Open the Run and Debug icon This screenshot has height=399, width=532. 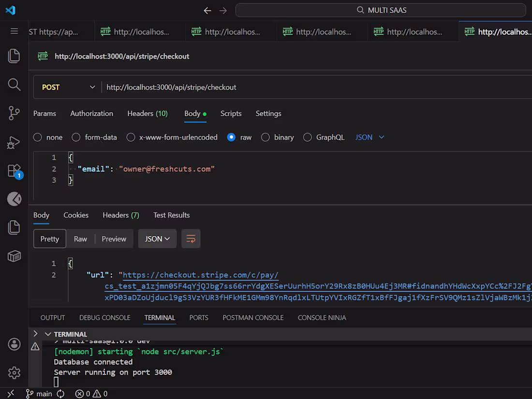pyautogui.click(x=14, y=142)
